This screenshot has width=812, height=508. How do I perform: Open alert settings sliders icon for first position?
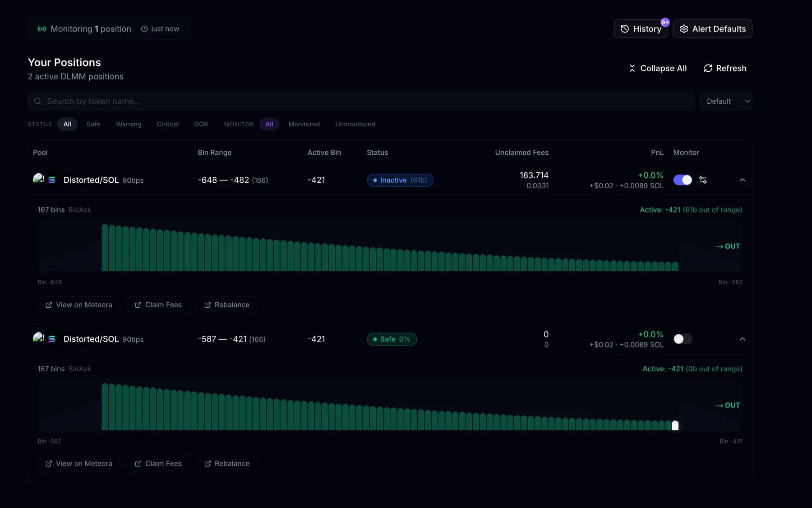tap(703, 180)
